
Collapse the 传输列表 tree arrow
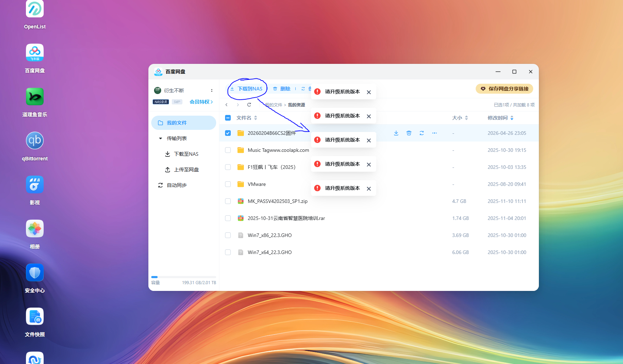point(160,138)
